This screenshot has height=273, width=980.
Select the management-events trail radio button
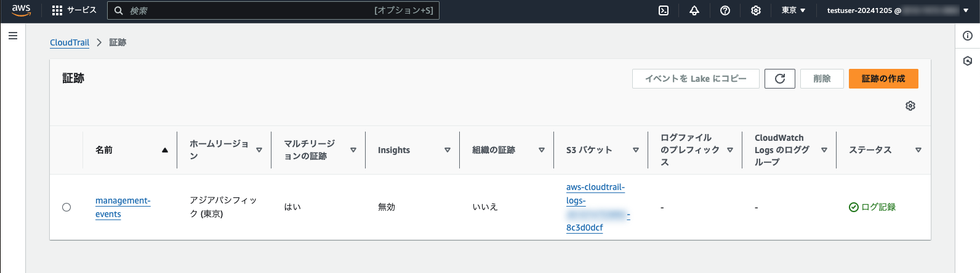(x=66, y=207)
